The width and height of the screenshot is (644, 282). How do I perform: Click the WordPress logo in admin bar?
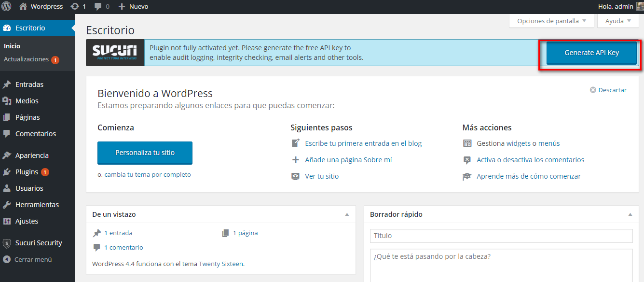click(x=7, y=7)
